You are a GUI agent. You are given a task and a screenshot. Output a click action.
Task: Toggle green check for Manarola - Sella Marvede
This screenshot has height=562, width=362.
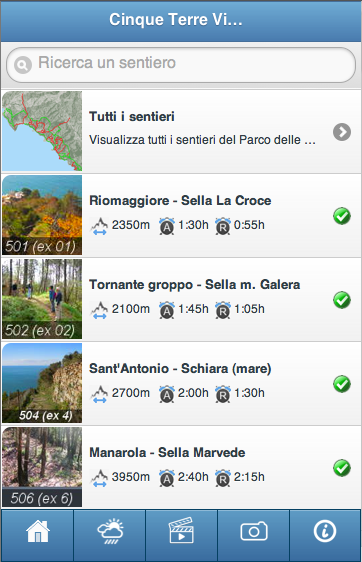point(342,468)
